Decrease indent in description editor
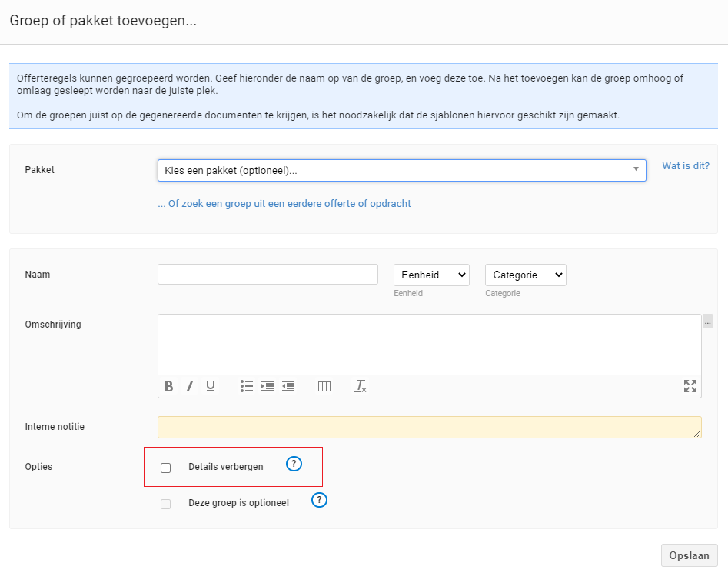This screenshot has height=573, width=728. pyautogui.click(x=288, y=386)
